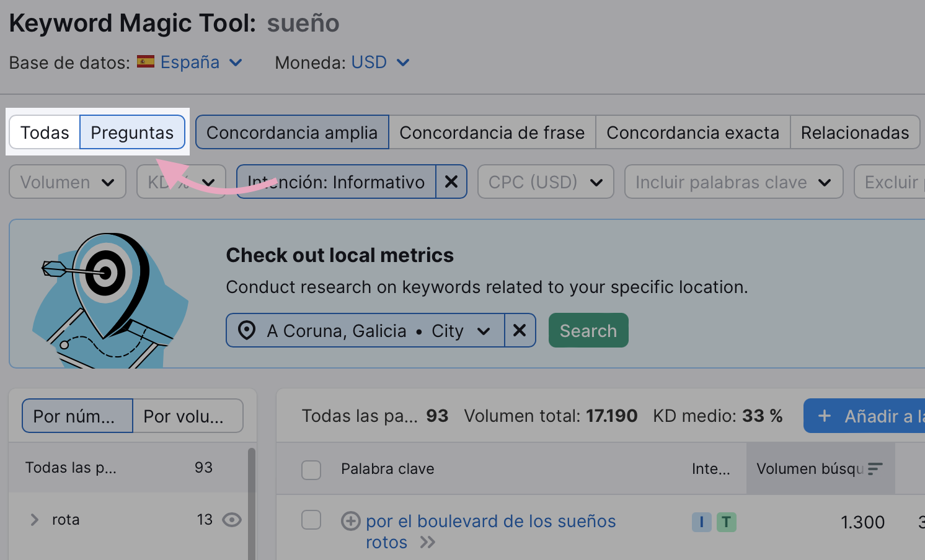The width and height of the screenshot is (925, 560).
Task: Select the Todas las p... group row
Action: click(128, 468)
